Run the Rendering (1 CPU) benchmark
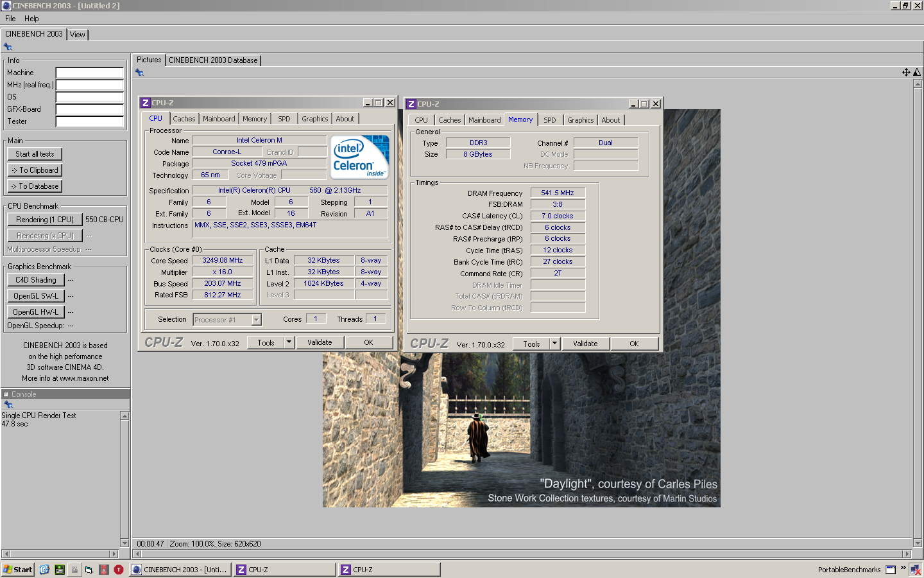924x578 pixels. [45, 220]
